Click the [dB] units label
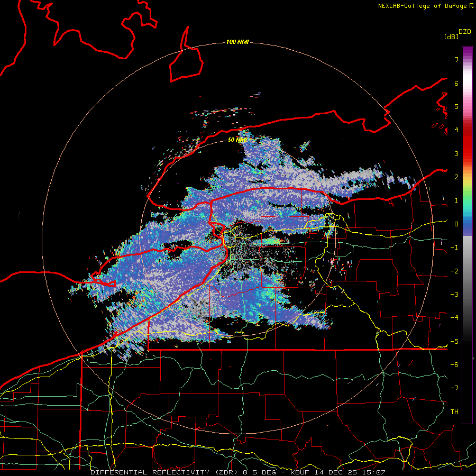Screen dimensions: 476x476 point(451,36)
